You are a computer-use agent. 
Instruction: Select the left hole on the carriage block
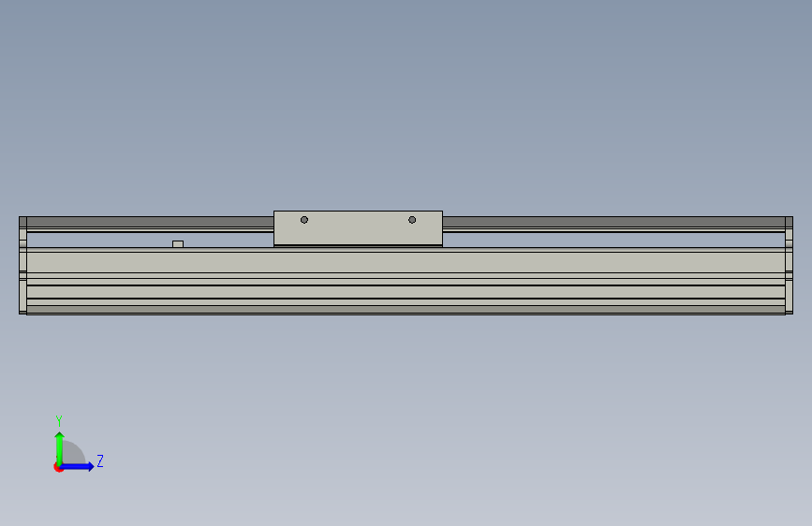[304, 220]
